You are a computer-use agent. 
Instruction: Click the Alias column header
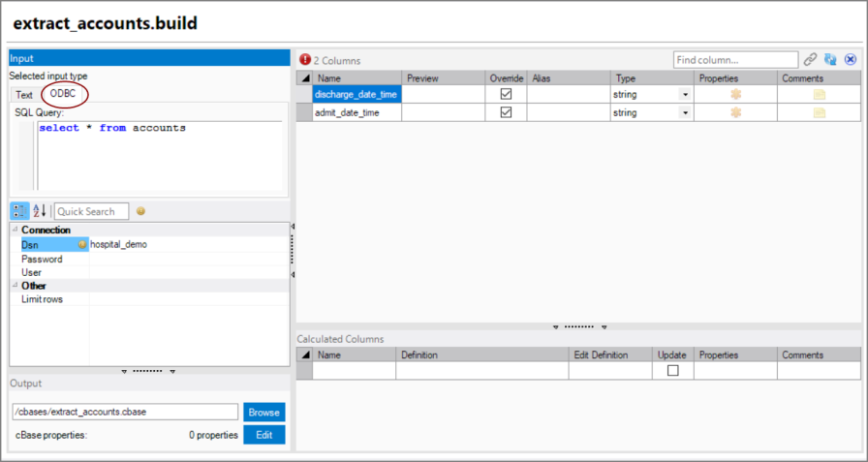569,78
